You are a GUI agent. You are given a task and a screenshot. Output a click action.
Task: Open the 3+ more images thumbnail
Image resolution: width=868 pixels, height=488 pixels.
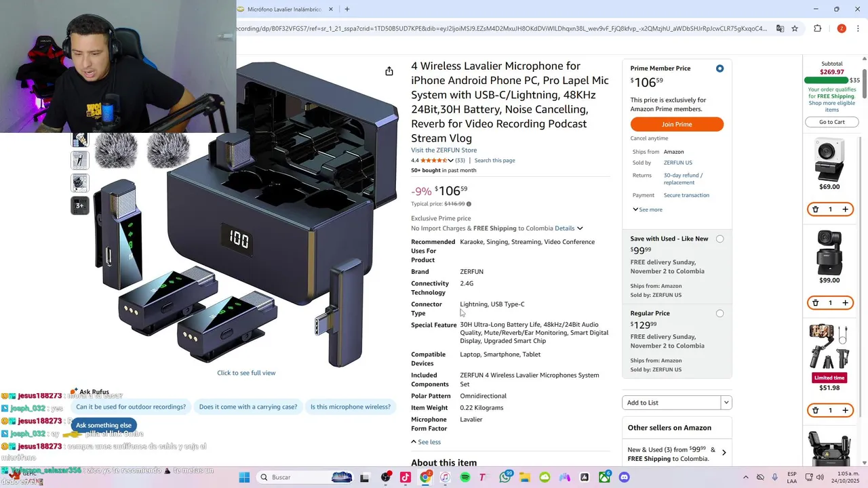click(x=80, y=205)
